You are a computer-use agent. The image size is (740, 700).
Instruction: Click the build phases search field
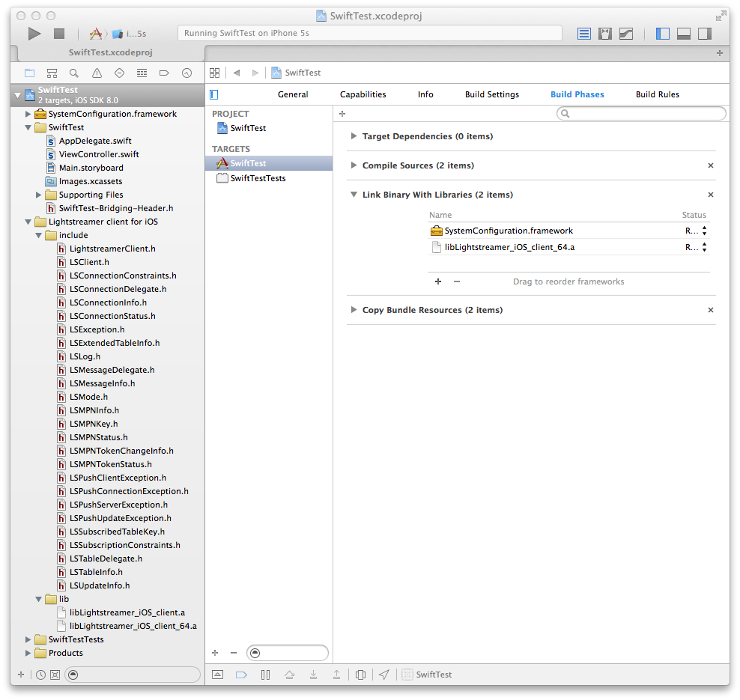[x=641, y=114]
